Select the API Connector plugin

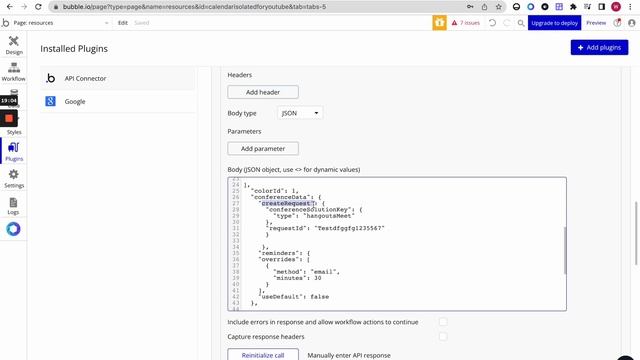118,78
